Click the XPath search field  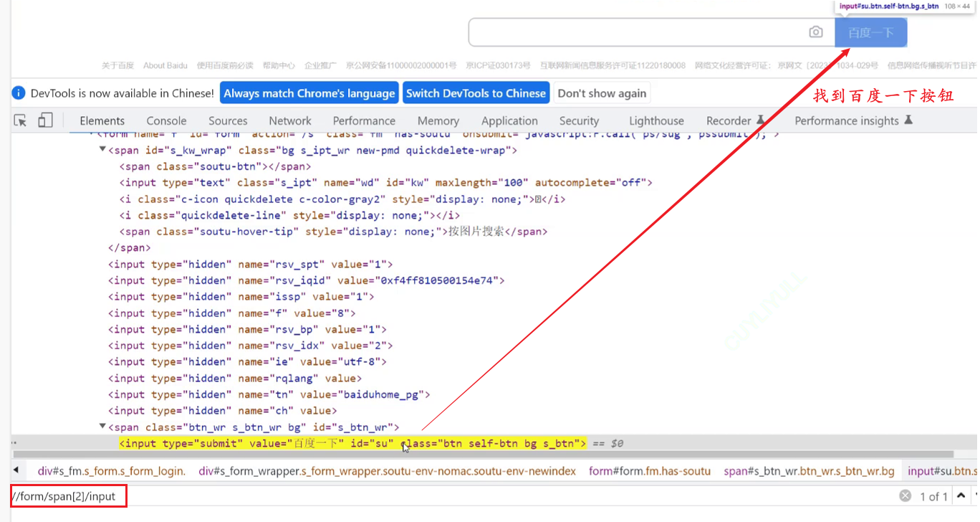point(451,496)
